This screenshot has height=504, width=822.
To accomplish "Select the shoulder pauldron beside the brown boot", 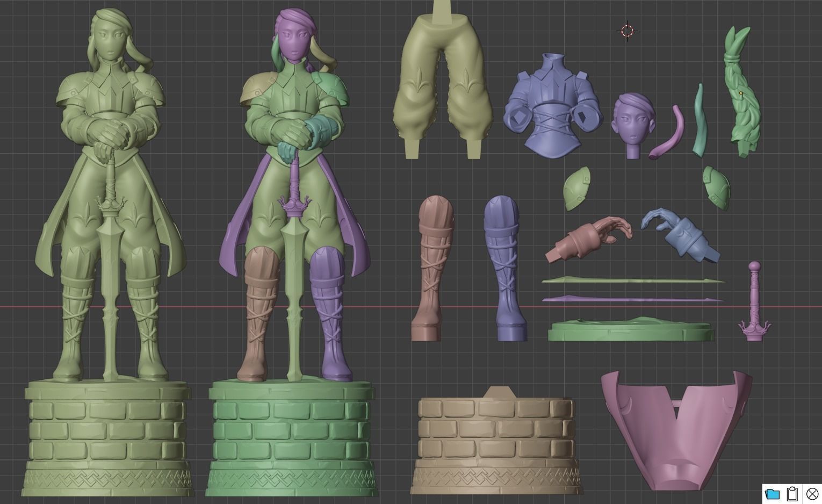I will point(576,188).
